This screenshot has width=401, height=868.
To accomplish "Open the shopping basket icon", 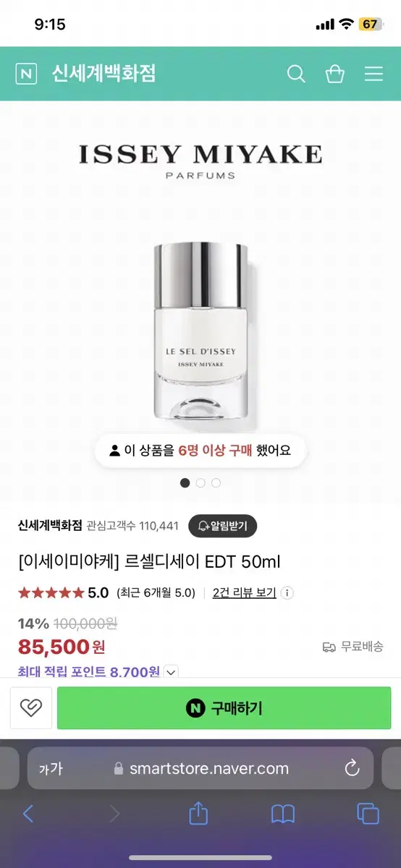I will [335, 74].
